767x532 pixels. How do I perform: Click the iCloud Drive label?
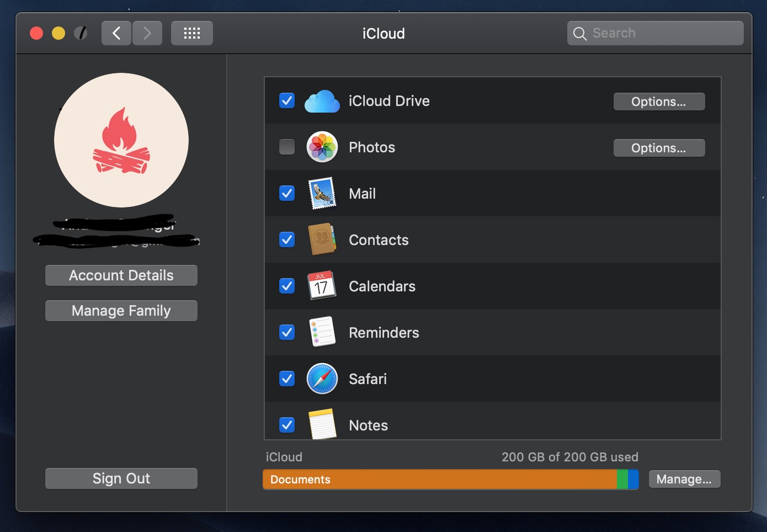(389, 101)
